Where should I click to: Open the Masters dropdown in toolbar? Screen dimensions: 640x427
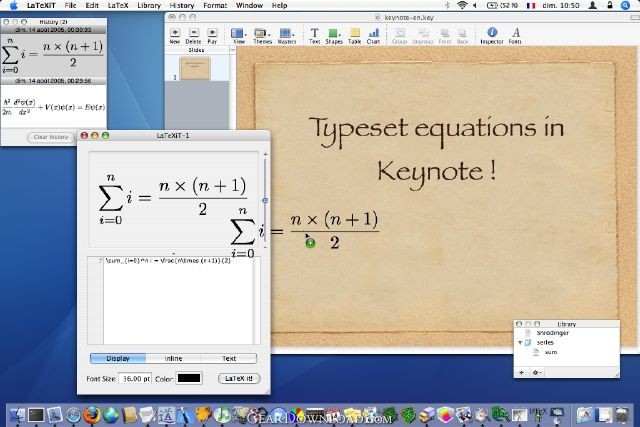pos(287,33)
